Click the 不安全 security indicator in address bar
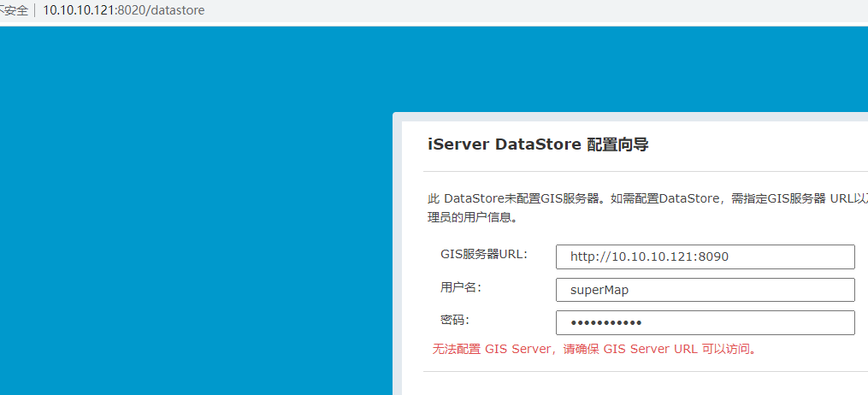Viewport: 868px width, 395px height. click(14, 10)
